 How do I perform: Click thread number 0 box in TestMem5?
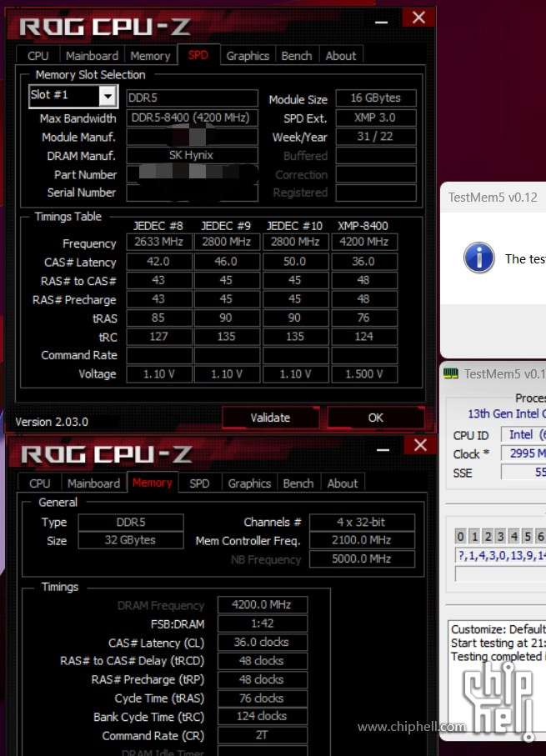[x=461, y=536]
